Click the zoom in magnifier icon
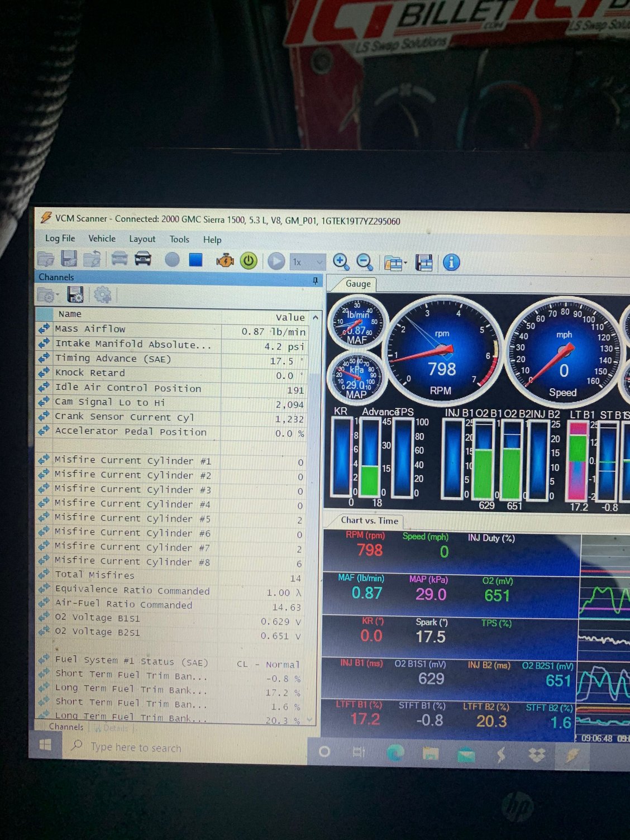This screenshot has height=840, width=630. pos(341,262)
